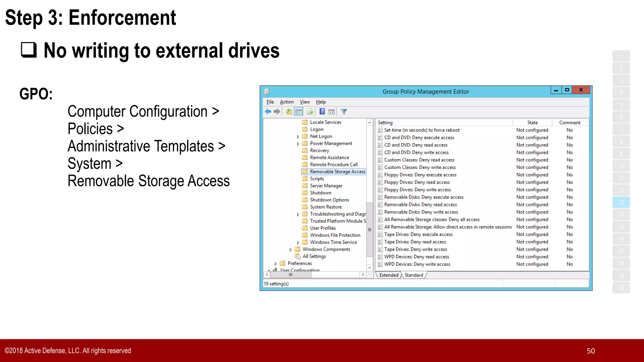The image size is (644, 362).
Task: Open the File menu
Action: pos(270,102)
